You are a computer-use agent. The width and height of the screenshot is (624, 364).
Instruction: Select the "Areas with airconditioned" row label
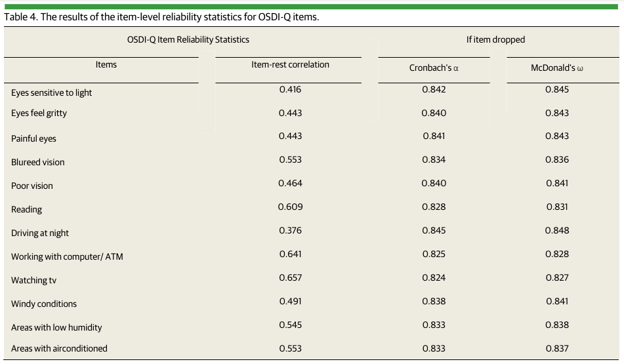click(59, 349)
